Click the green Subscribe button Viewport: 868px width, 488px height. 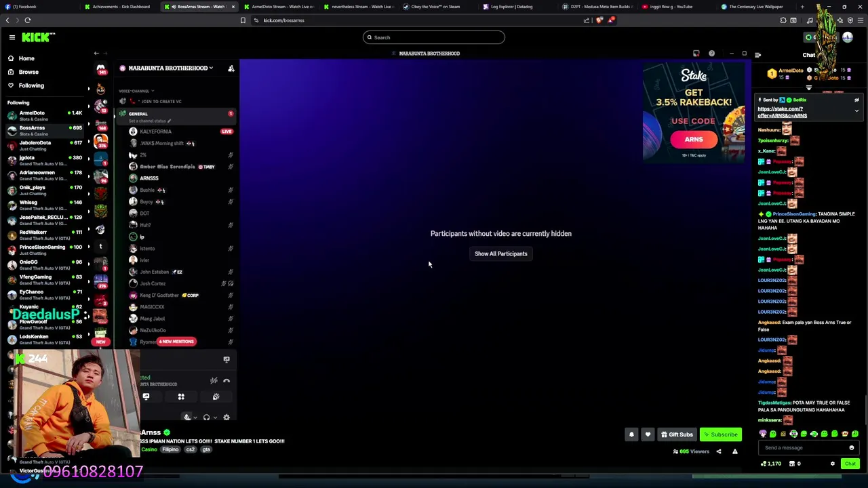click(x=721, y=434)
